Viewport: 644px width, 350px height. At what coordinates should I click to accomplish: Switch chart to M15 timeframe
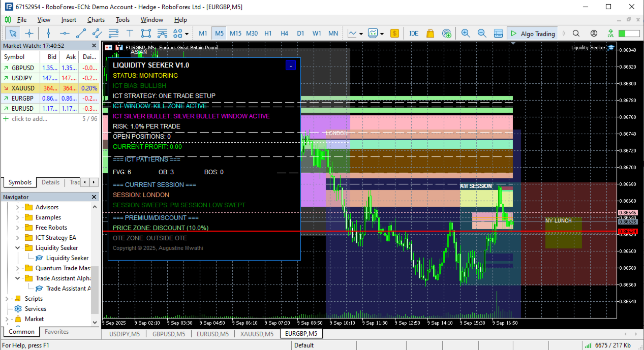point(235,34)
